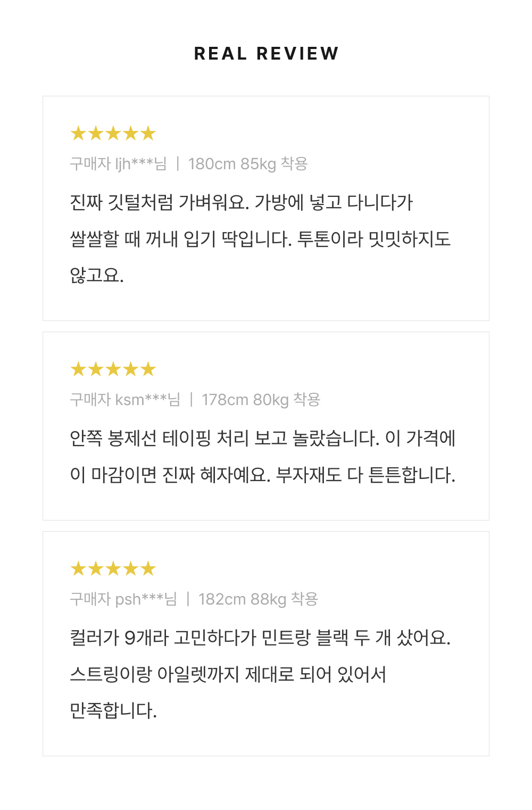Click the 178cm 80kg 착용 size info
Image resolution: width=532 pixels, height=810 pixels.
point(261,399)
